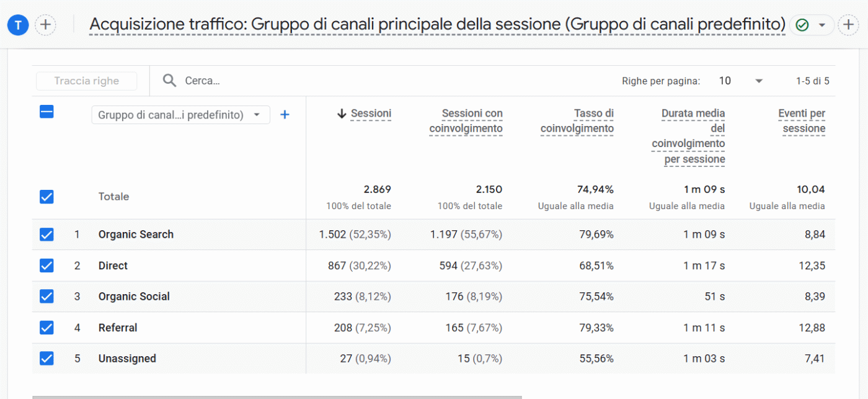This screenshot has width=868, height=399.
Task: Click the blue T segment avatar
Action: coord(18,25)
